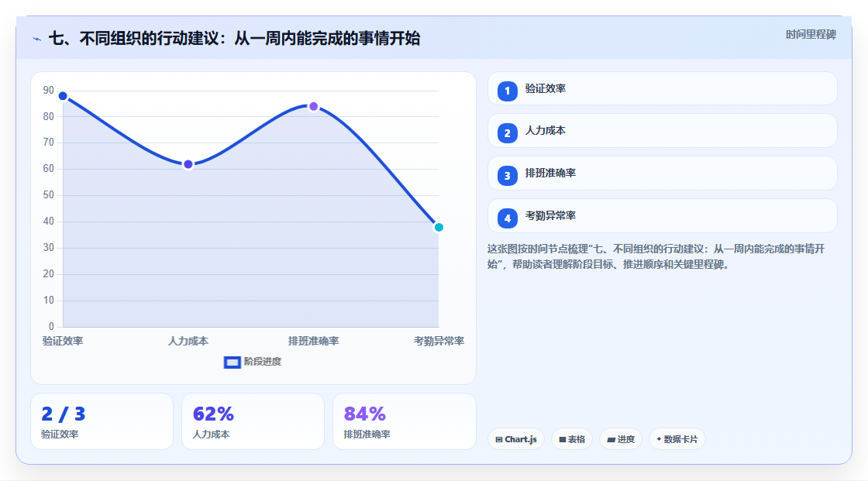Viewport: 868px width, 481px height.
Task: Click the lightning icon beside the section title
Action: [x=37, y=39]
